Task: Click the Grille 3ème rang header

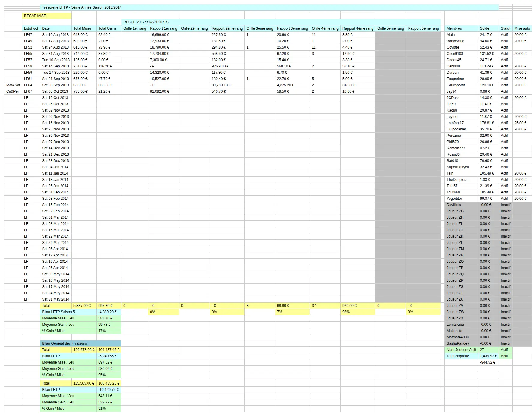Action: point(260,28)
